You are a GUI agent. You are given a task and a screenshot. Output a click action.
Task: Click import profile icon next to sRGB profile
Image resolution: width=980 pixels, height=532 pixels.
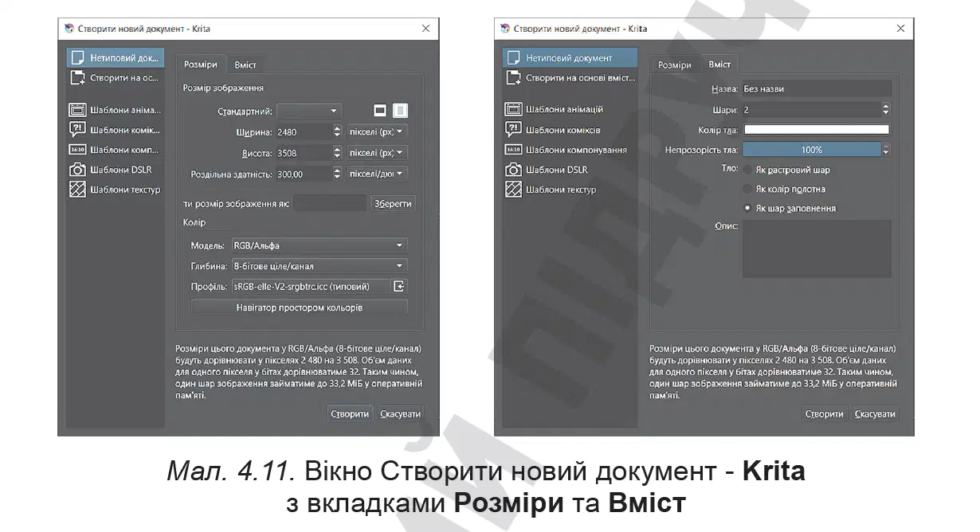point(400,286)
